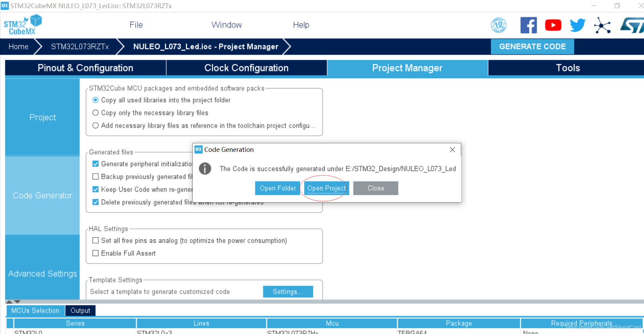This screenshot has width=644, height=334.
Task: Select Copy all used libraries radio option
Action: pyautogui.click(x=96, y=100)
